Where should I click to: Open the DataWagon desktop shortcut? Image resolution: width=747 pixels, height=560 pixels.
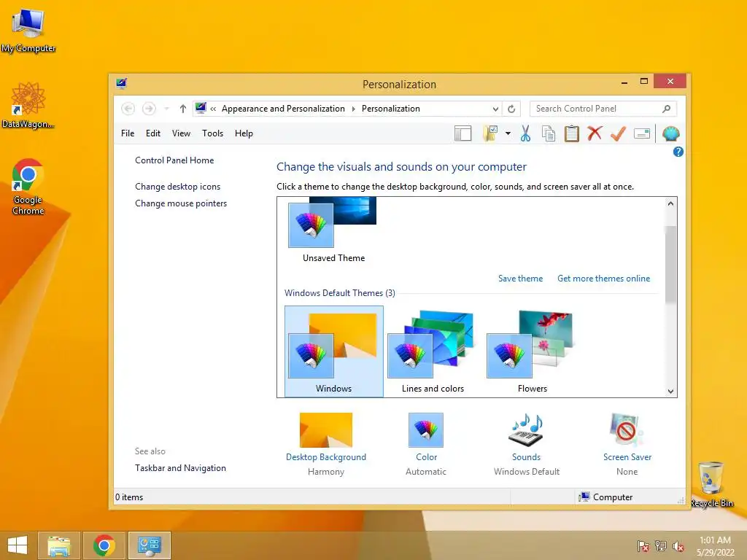(x=28, y=105)
